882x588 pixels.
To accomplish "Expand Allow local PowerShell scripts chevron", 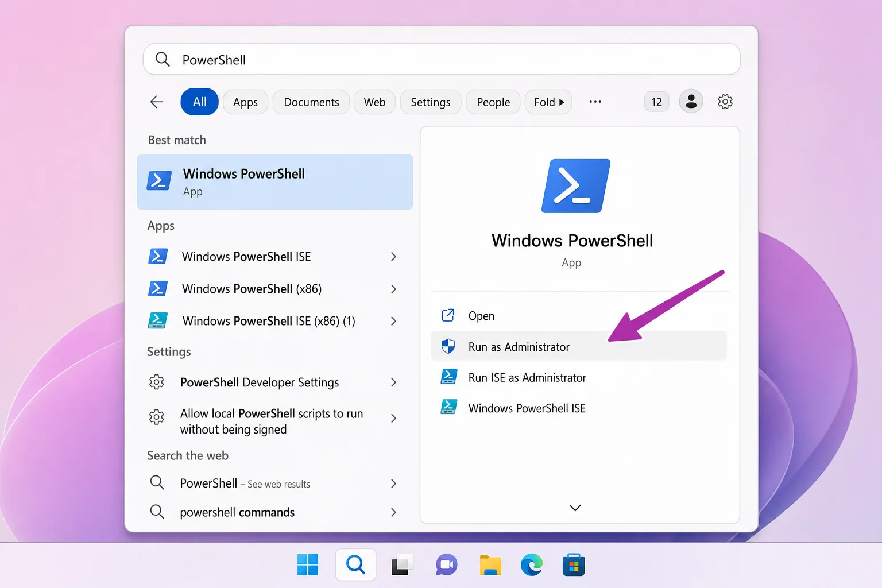I will coord(393,419).
